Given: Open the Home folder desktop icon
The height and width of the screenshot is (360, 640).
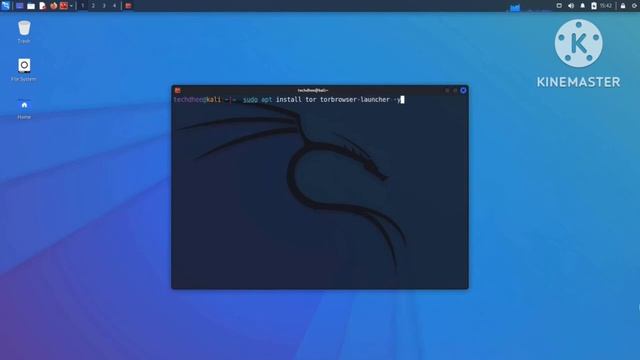Looking at the screenshot, I should [x=24, y=108].
